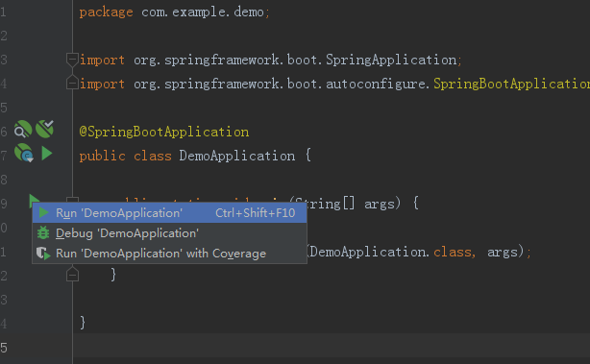
Task: Click the package name com.example.demo
Action: pyautogui.click(x=203, y=12)
